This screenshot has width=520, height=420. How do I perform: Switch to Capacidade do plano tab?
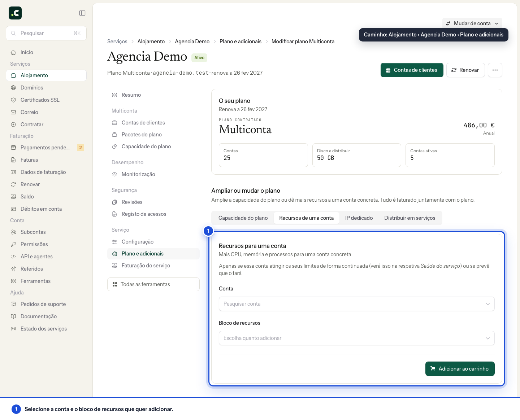243,218
